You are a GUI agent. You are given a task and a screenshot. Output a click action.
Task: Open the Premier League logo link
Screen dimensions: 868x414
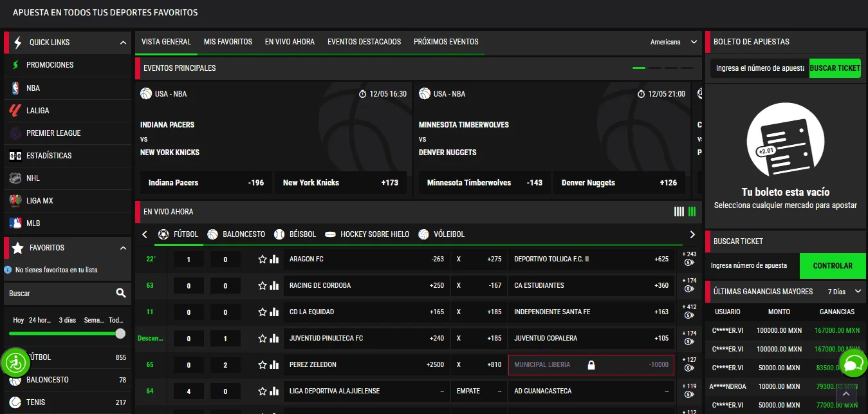(15, 133)
